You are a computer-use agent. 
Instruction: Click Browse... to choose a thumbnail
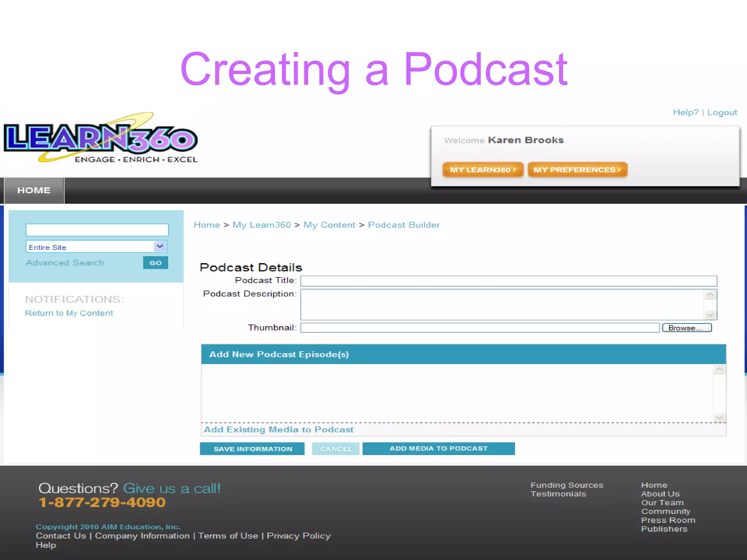coord(687,328)
